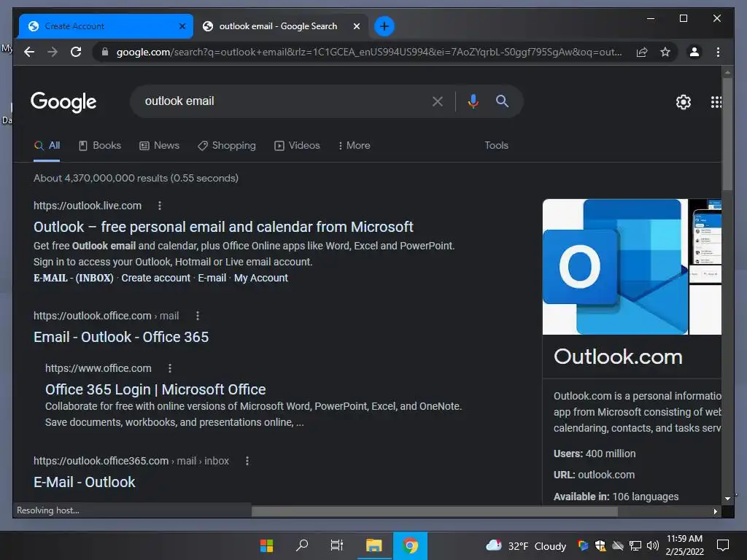
Task: Open the My Account sitelink
Action: click(x=261, y=278)
